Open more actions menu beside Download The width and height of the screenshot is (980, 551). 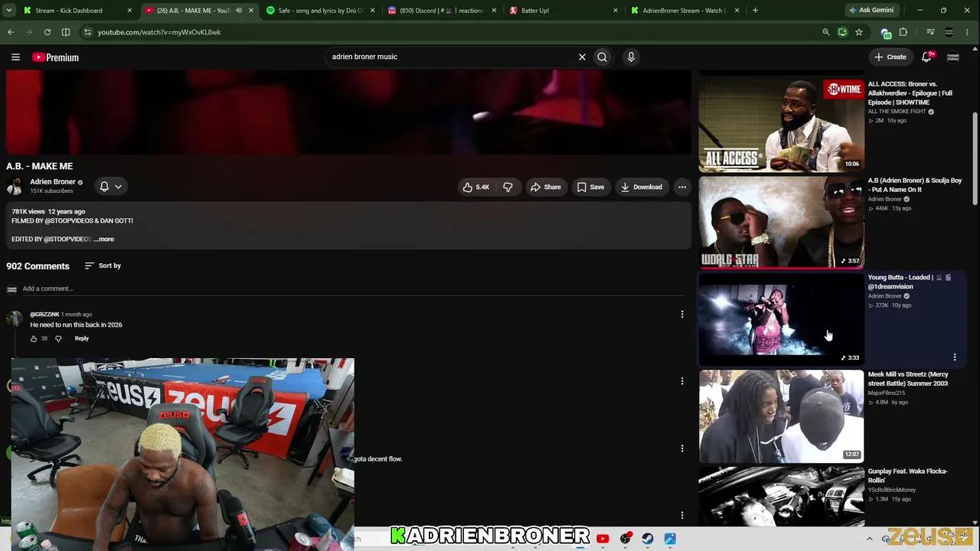coord(682,187)
